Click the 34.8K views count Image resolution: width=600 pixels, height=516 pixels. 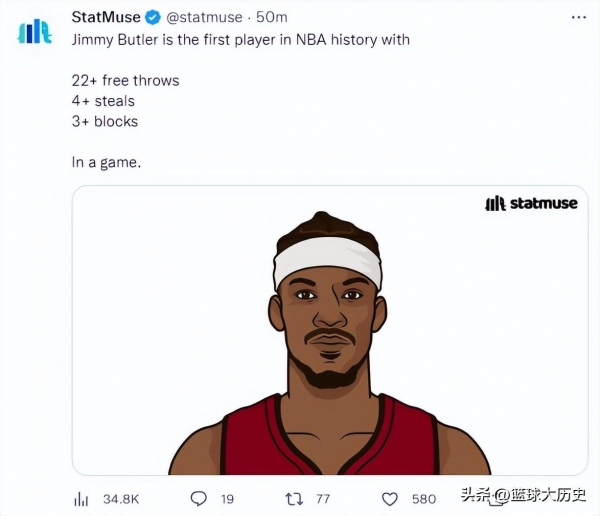click(x=121, y=499)
